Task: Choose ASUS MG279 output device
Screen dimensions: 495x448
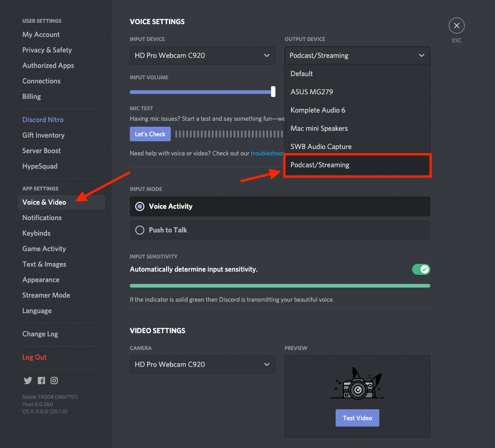Action: pyautogui.click(x=357, y=92)
